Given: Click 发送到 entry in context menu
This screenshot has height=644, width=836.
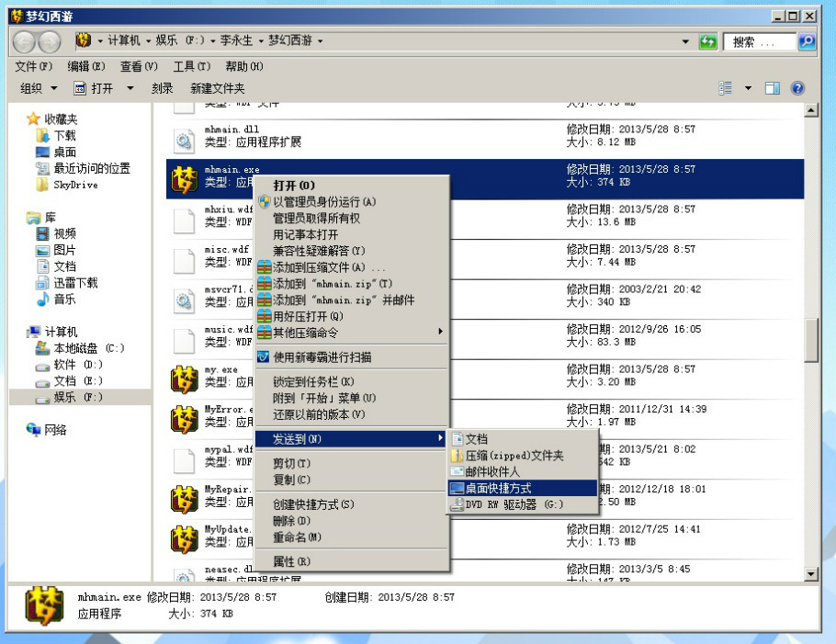Looking at the screenshot, I should pos(352,439).
